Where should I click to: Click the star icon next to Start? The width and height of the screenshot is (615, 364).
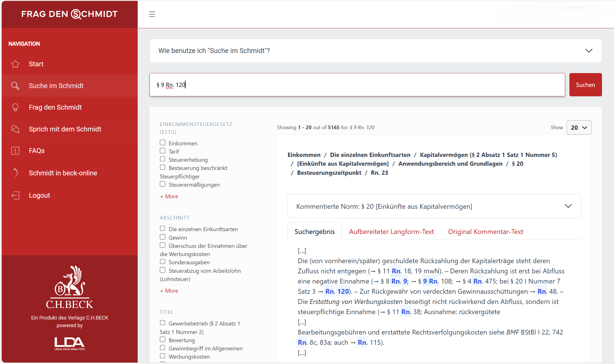point(15,64)
